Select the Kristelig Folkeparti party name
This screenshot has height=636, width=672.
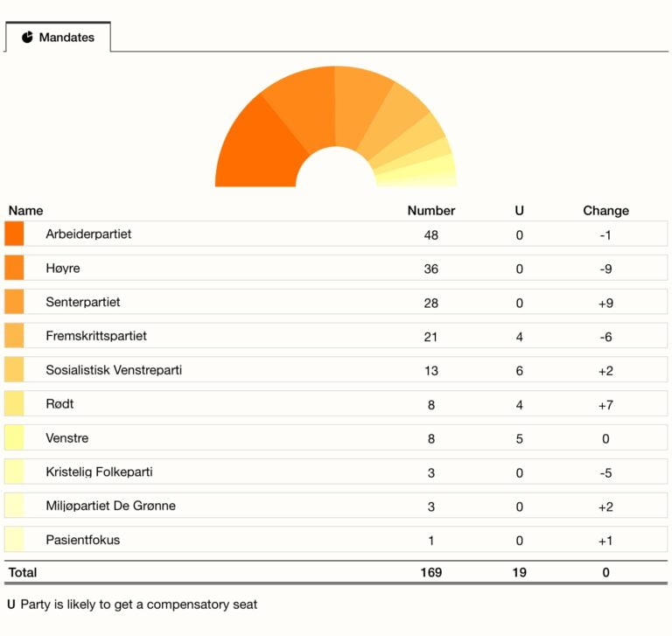point(99,472)
